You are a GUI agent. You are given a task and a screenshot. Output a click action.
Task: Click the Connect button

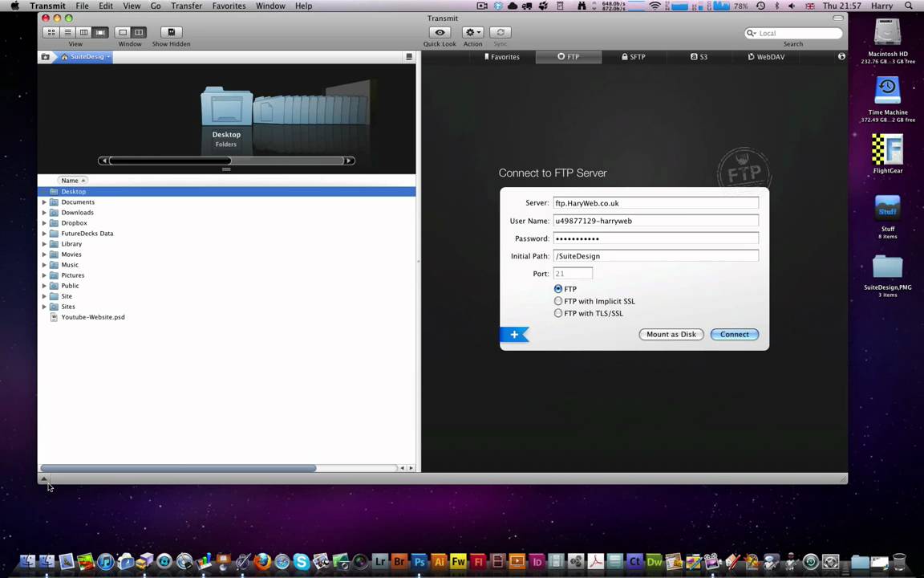(734, 334)
